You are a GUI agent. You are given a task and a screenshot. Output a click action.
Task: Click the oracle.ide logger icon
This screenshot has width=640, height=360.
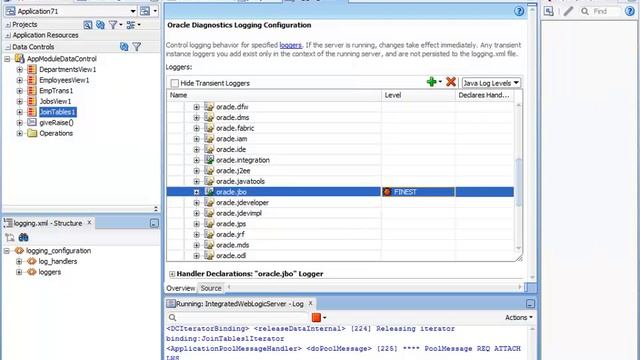tap(209, 149)
